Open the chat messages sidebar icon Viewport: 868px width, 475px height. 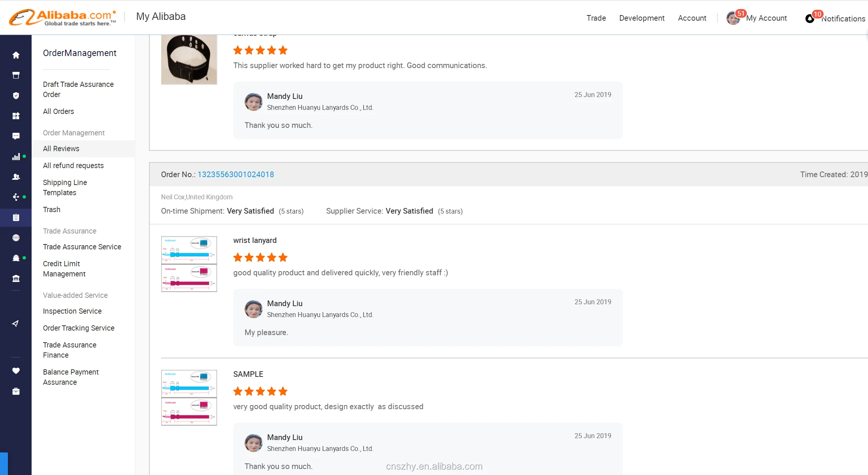[x=16, y=136]
